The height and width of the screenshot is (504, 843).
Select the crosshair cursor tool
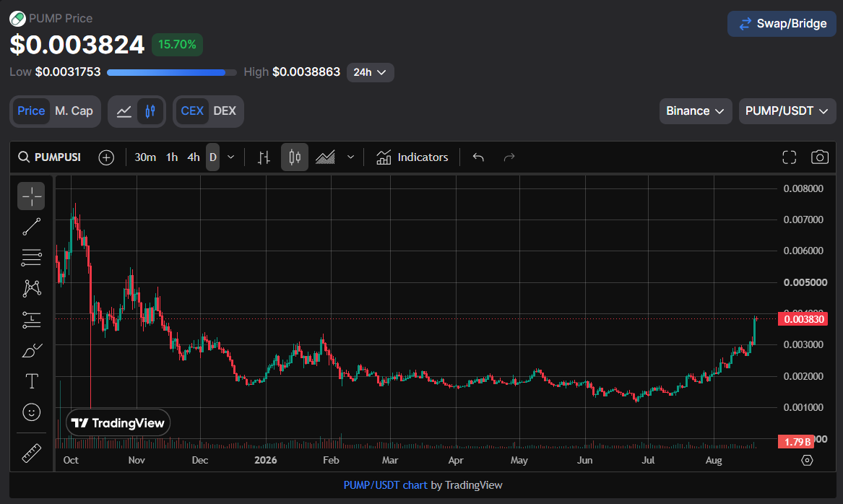31,196
